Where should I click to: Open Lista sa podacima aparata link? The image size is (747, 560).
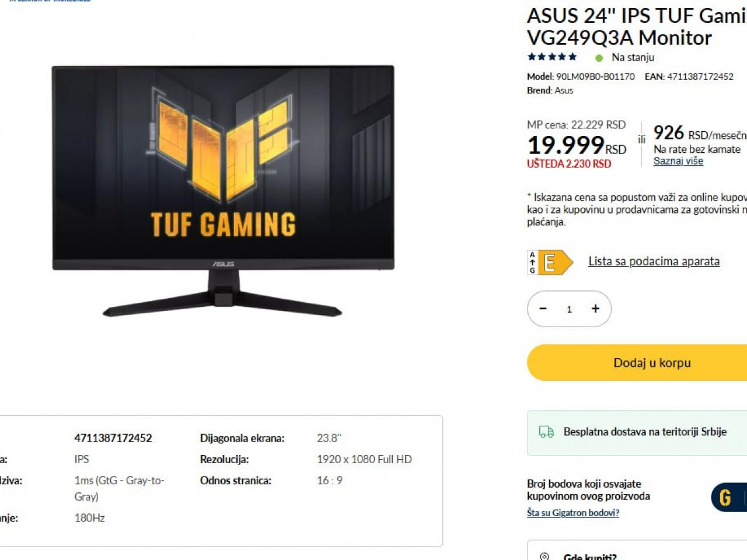(654, 261)
